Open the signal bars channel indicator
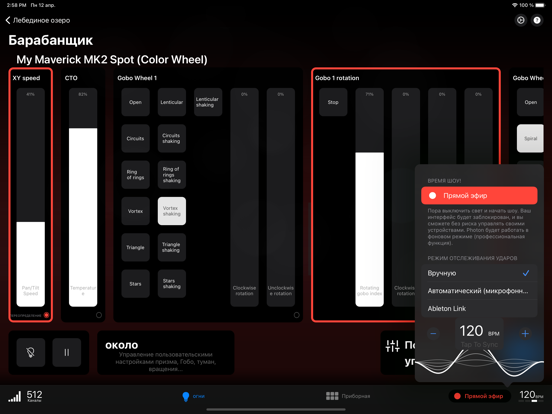The width and height of the screenshot is (552, 414). (14, 396)
